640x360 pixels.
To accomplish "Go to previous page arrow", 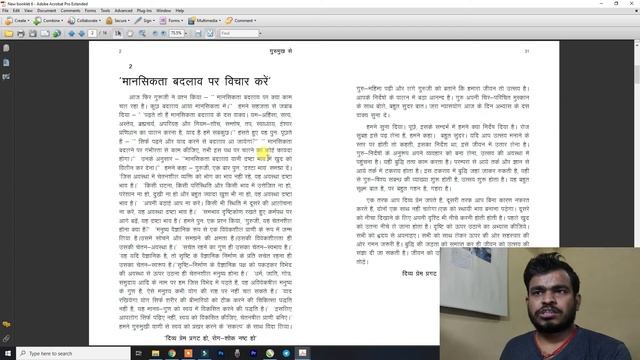I will [x=72, y=33].
